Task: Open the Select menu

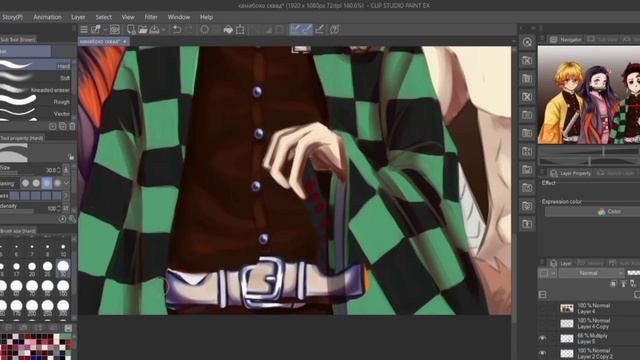Action: [103, 17]
